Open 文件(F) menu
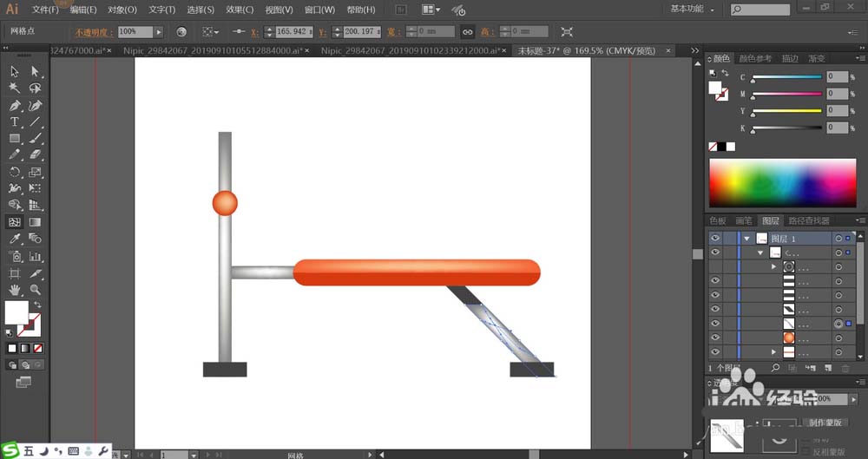This screenshot has width=868, height=459. coord(45,10)
